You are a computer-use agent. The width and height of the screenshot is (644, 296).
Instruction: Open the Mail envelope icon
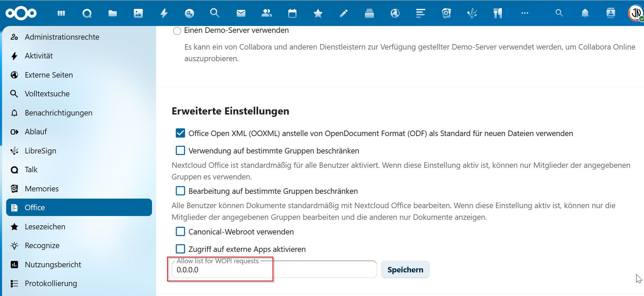241,13
